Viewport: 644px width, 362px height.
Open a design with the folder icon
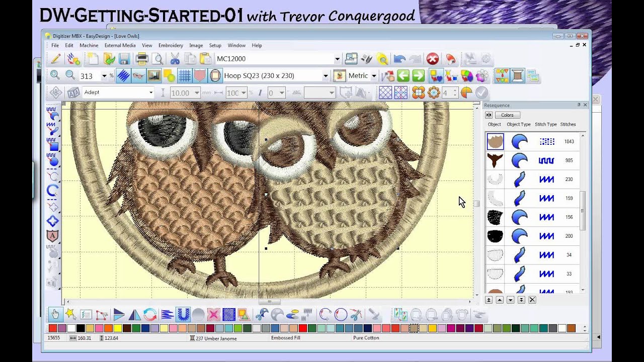click(x=109, y=59)
